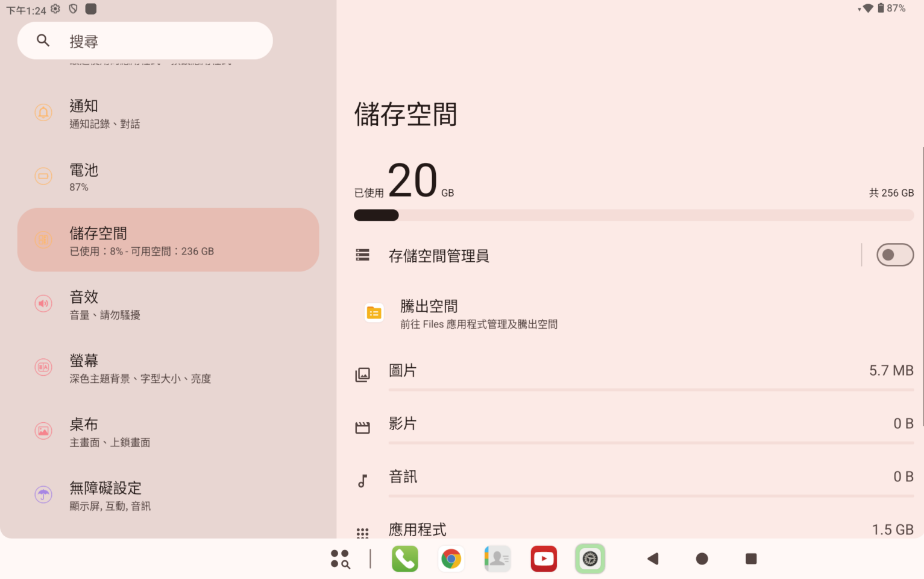The width and height of the screenshot is (924, 579).
Task: Tap the Wi-Fi status icon
Action: coord(867,8)
